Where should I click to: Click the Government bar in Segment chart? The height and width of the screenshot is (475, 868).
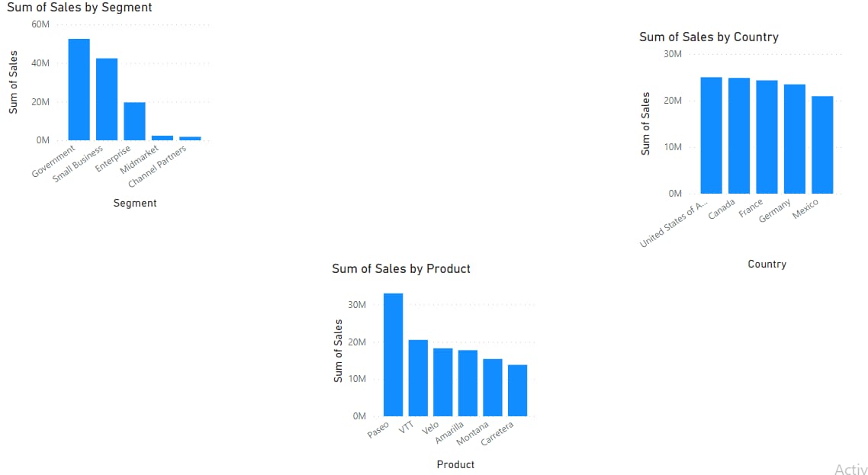click(79, 89)
